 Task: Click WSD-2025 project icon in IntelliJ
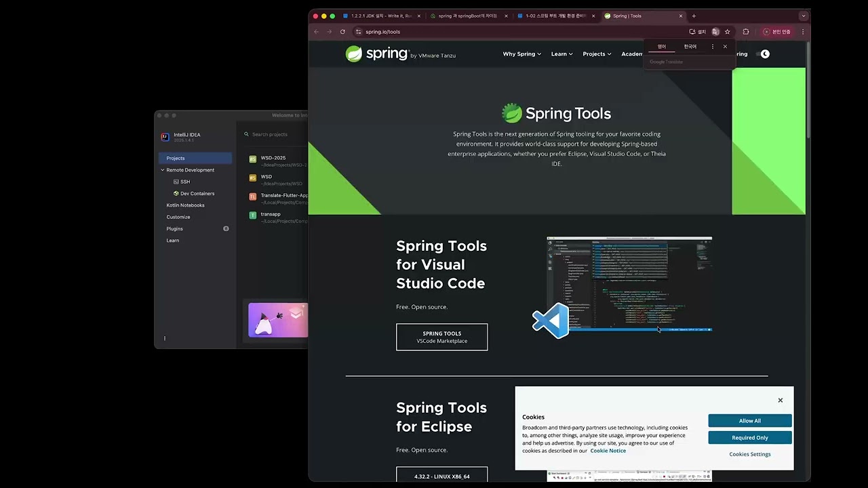tap(253, 160)
